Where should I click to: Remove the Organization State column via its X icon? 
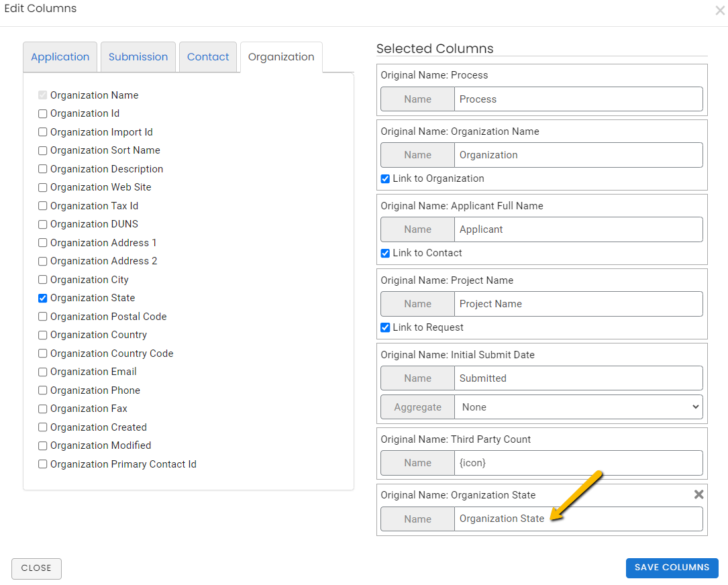tap(698, 494)
